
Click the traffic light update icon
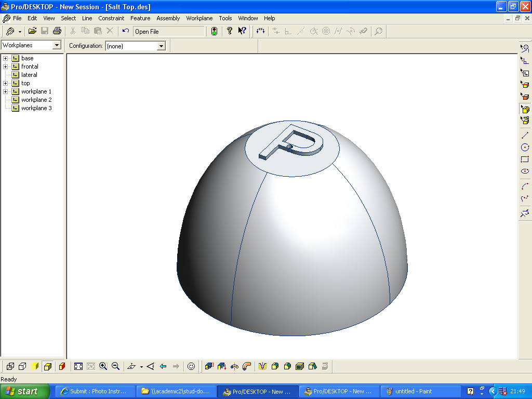pyautogui.click(x=214, y=31)
